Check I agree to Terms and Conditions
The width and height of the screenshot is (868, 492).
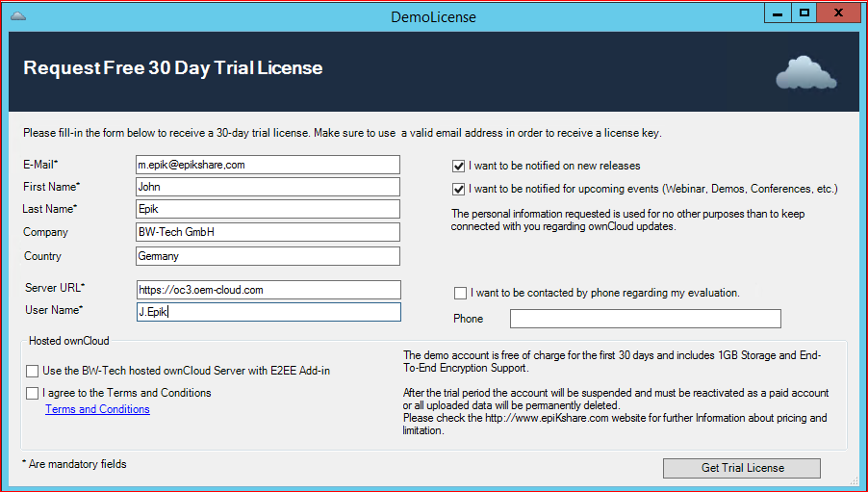[x=32, y=393]
